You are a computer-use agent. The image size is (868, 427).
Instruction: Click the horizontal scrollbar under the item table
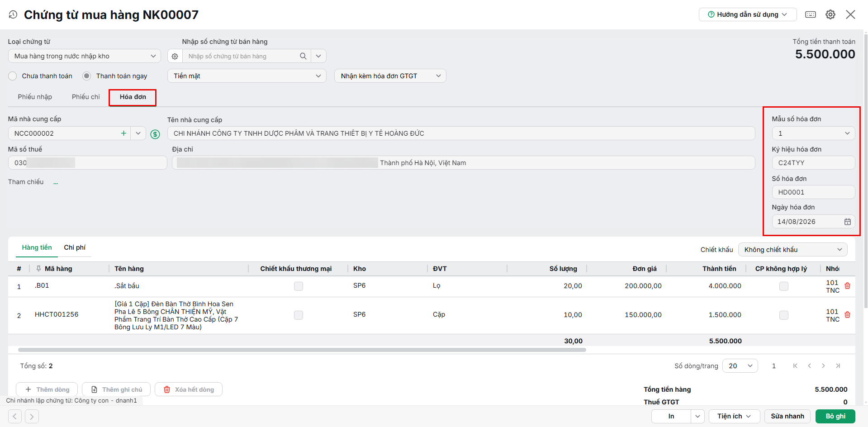click(302, 350)
